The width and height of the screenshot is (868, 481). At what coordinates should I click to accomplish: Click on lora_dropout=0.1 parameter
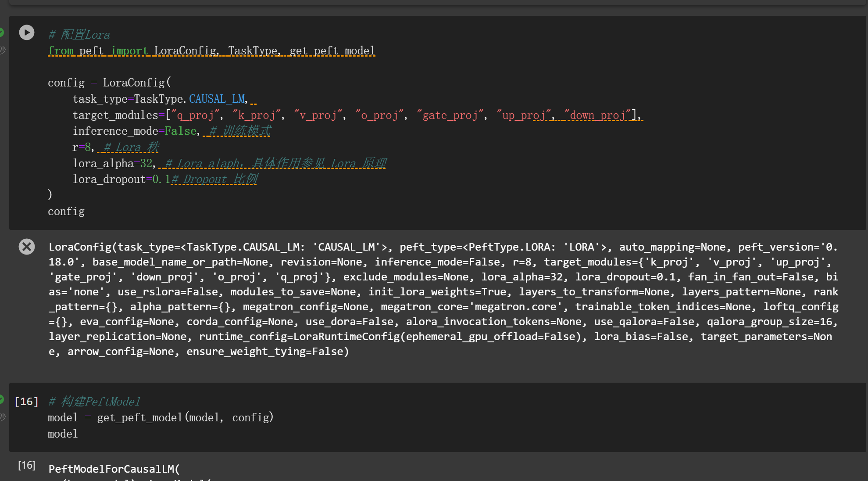pyautogui.click(x=121, y=179)
